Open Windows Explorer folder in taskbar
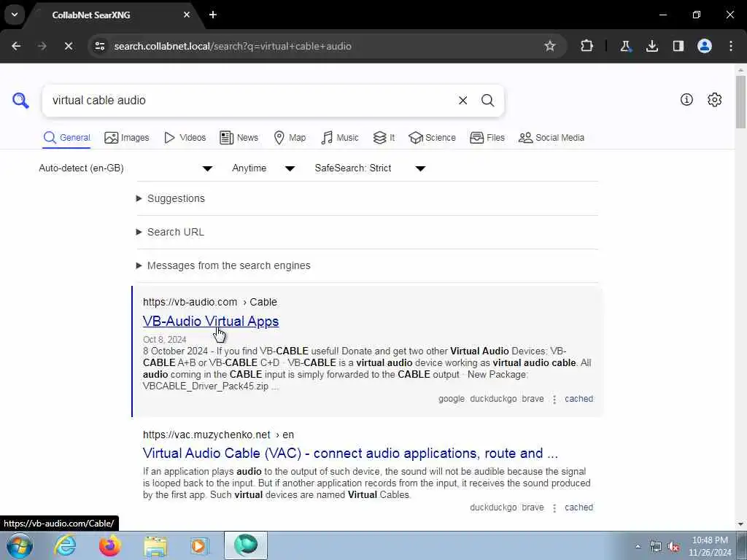This screenshot has width=747, height=560. click(155, 546)
